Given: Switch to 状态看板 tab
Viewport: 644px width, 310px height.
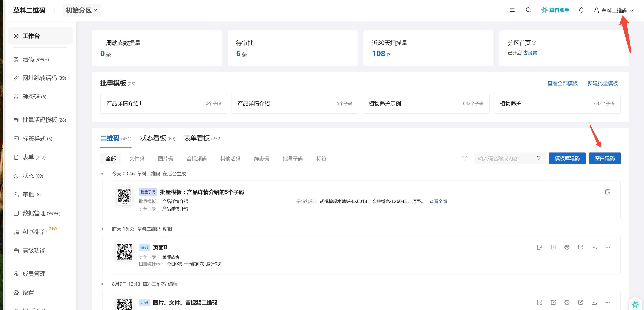Looking at the screenshot, I should [158, 138].
